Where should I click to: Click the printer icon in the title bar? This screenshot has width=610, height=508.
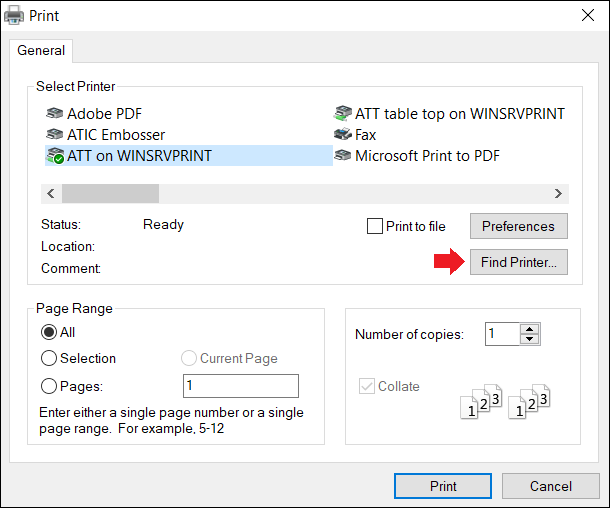pyautogui.click(x=14, y=16)
